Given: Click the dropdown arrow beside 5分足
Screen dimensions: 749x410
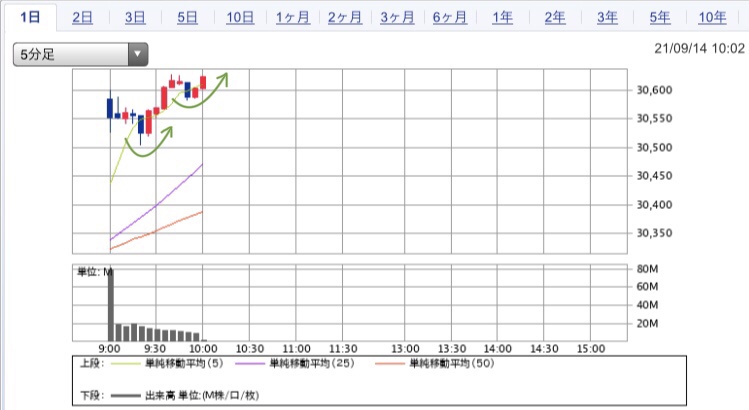Looking at the screenshot, I should click(x=137, y=55).
